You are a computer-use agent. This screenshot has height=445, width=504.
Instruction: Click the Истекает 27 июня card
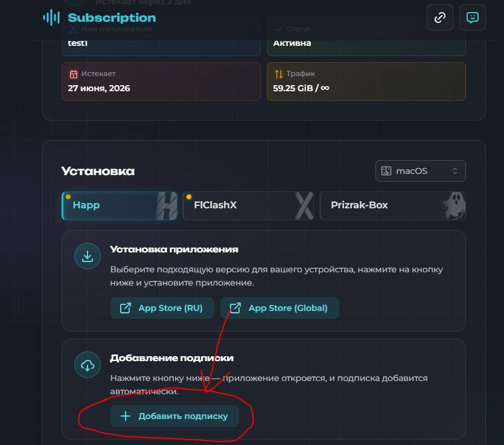(x=161, y=82)
